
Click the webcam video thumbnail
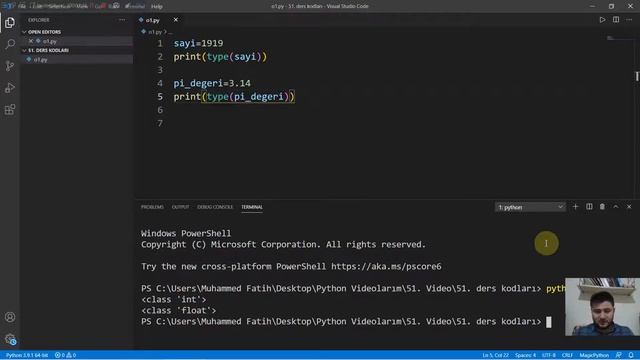(602, 307)
